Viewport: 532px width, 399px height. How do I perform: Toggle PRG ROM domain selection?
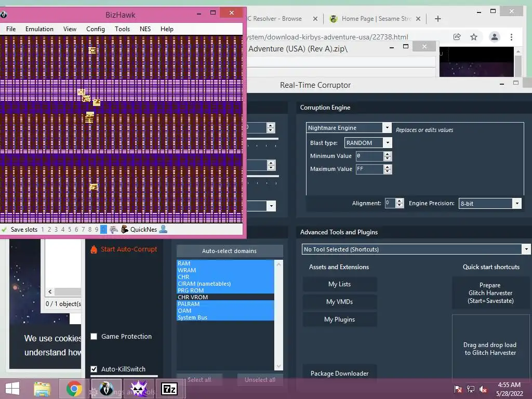[225, 290]
